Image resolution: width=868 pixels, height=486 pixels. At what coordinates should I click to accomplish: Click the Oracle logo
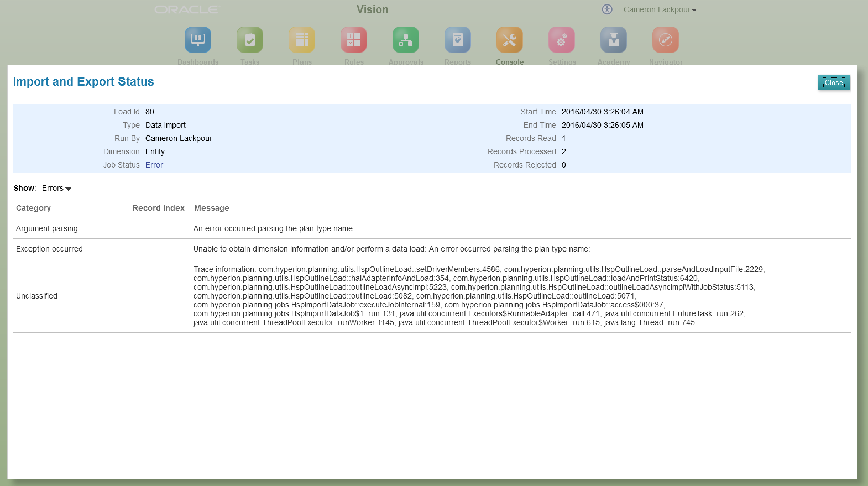[187, 9]
